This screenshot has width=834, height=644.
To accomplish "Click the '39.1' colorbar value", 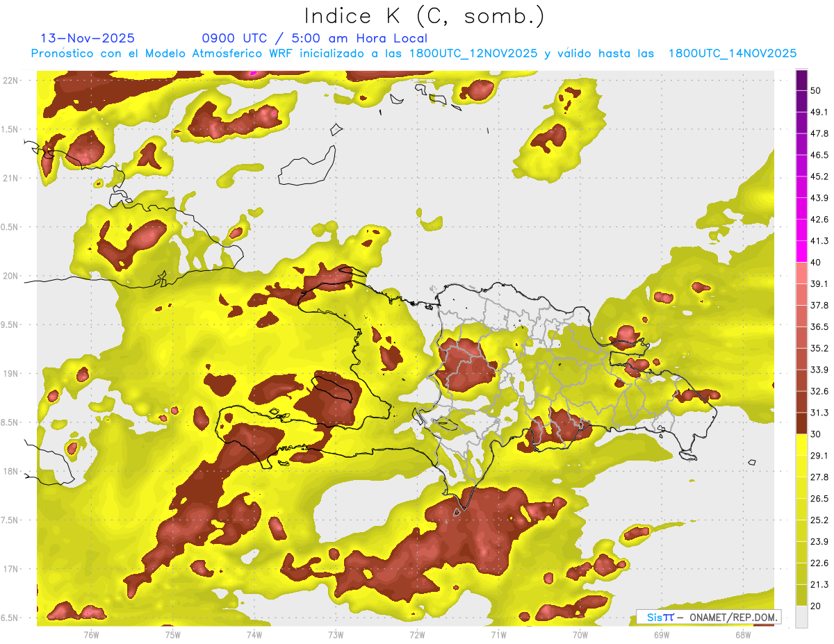I will (819, 284).
